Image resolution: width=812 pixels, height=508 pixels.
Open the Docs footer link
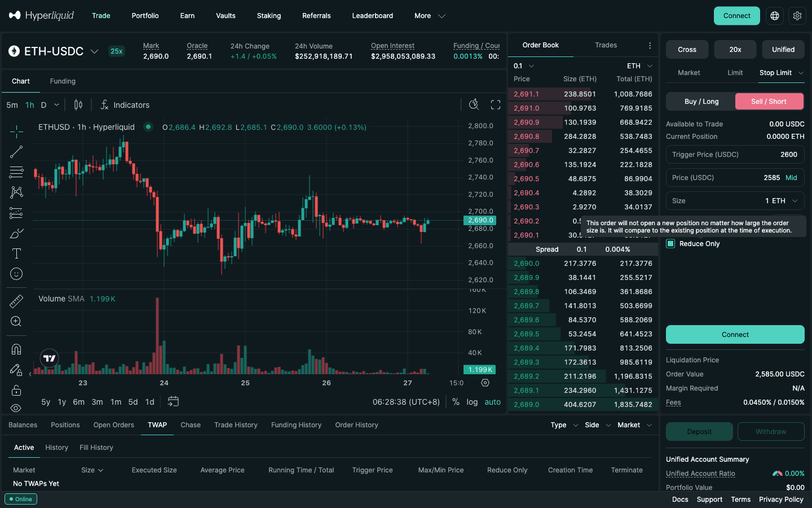point(680,500)
